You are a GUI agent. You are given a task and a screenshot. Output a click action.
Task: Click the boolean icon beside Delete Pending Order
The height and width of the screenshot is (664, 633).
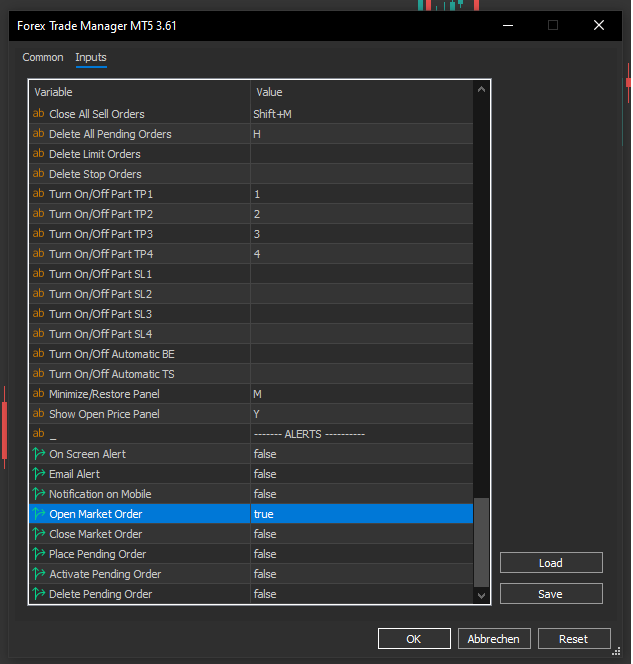point(39,594)
